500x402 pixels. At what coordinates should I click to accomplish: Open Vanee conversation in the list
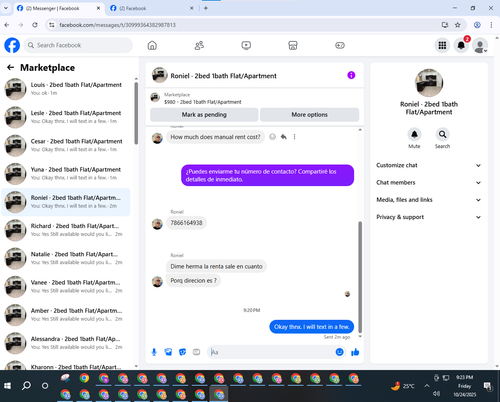(x=66, y=287)
